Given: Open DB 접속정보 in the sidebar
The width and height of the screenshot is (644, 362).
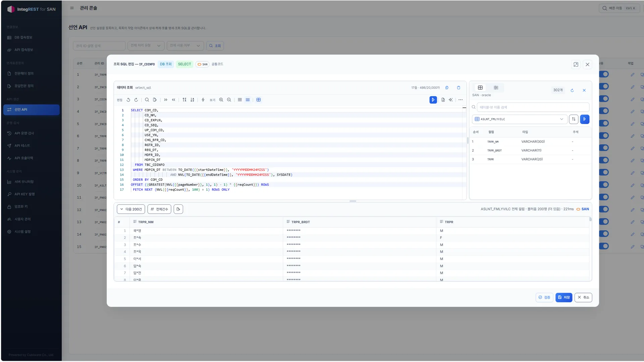Looking at the screenshot, I should pyautogui.click(x=31, y=38).
